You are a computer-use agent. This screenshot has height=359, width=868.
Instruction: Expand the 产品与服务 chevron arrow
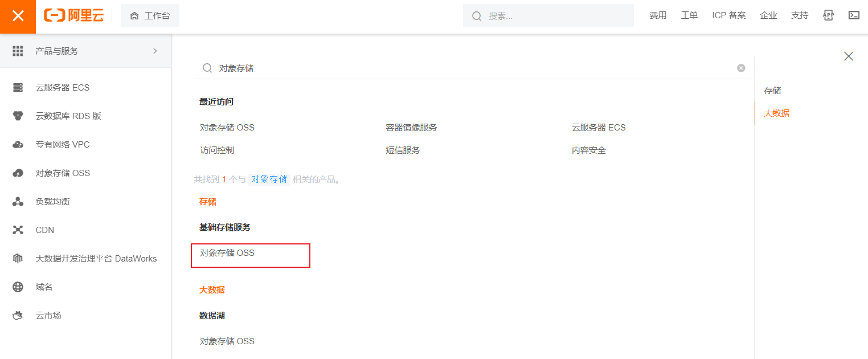click(155, 51)
